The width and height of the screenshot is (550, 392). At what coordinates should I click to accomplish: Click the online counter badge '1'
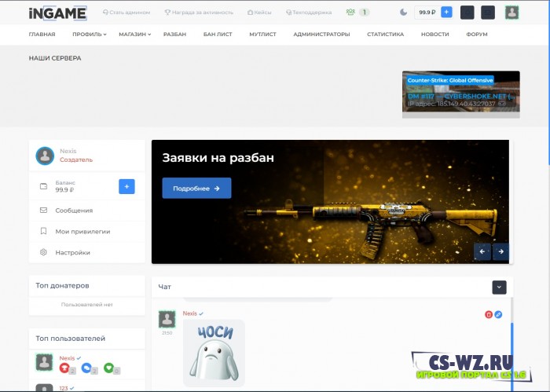click(365, 13)
